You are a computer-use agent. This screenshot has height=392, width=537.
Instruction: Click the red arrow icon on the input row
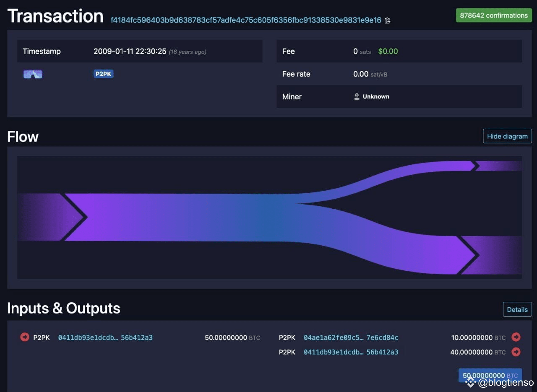(x=24, y=337)
